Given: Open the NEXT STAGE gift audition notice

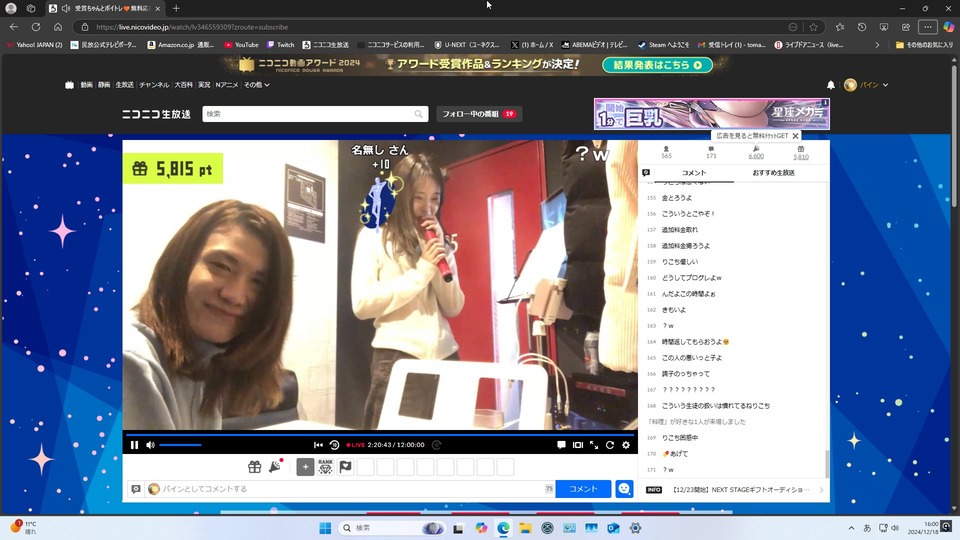Looking at the screenshot, I should coord(741,490).
